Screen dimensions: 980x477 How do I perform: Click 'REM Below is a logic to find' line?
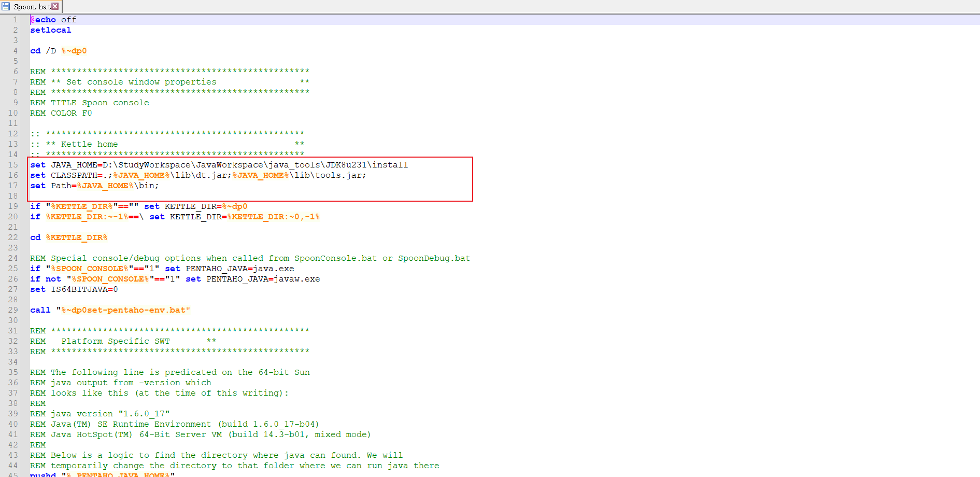(217, 455)
